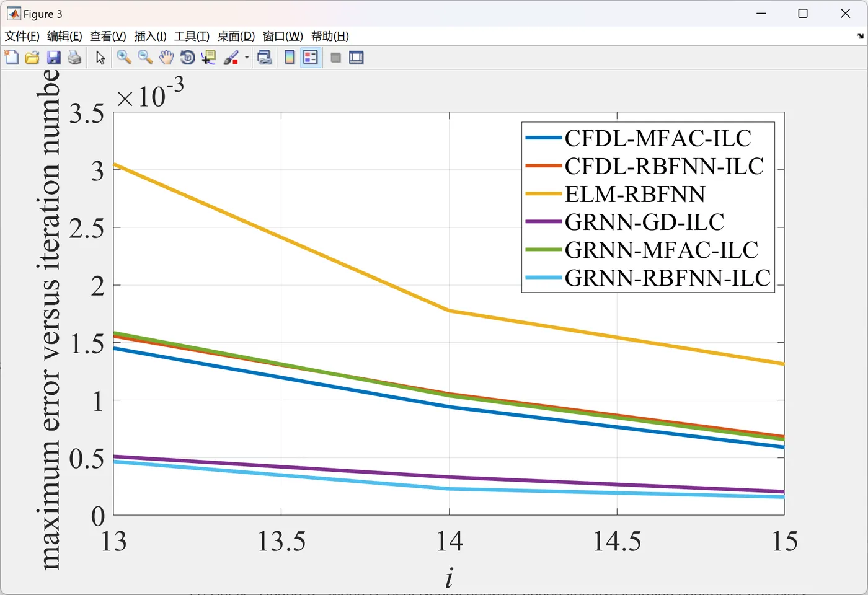Viewport: 868px width, 595px height.
Task: Open the 桌面(D) menu
Action: [x=236, y=36]
